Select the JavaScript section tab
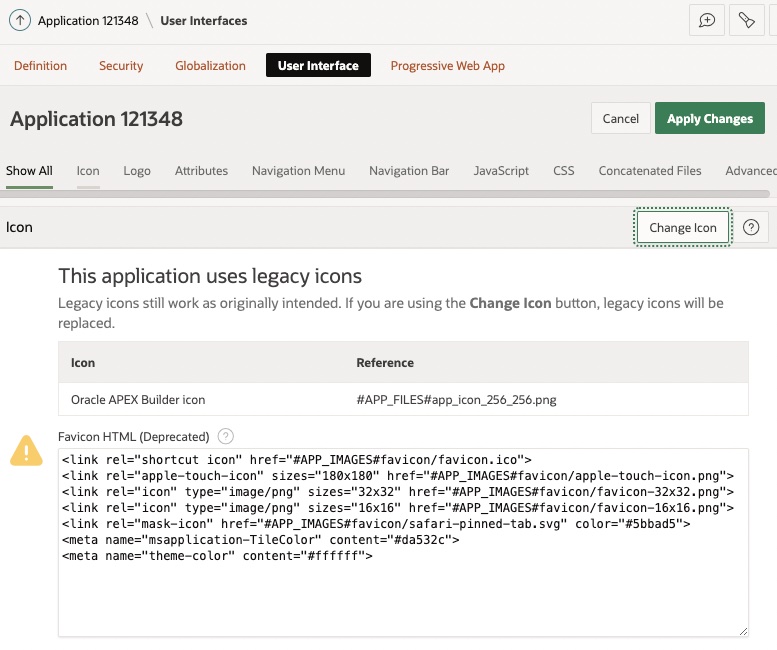This screenshot has height=650, width=777. click(501, 171)
